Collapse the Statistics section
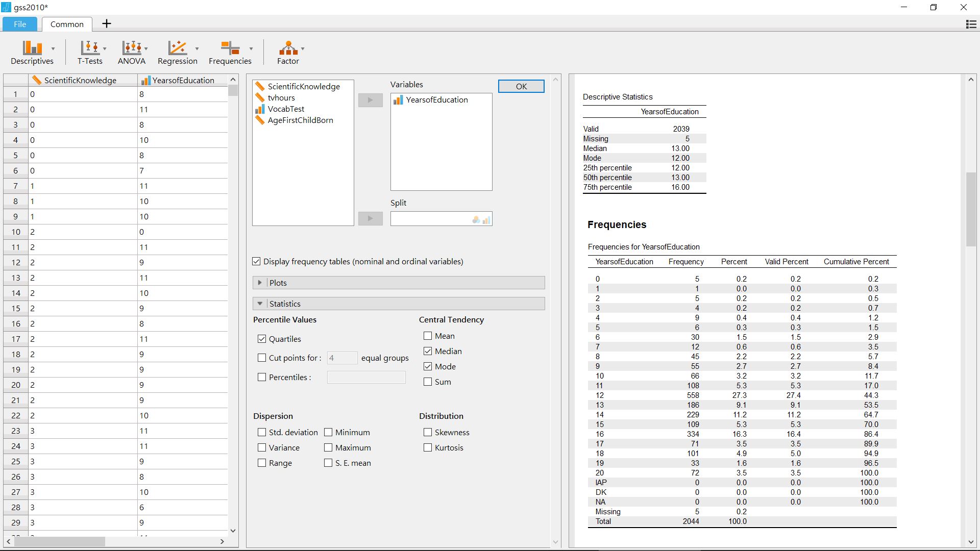 pyautogui.click(x=399, y=304)
